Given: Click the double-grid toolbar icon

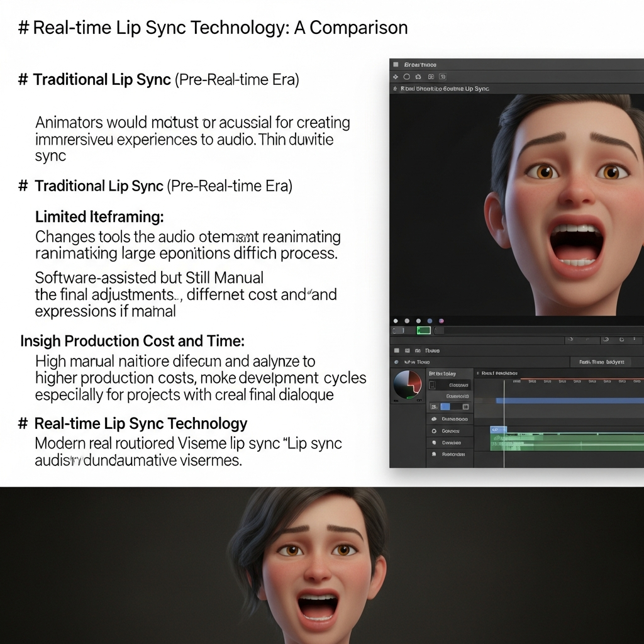Looking at the screenshot, I should [431, 77].
